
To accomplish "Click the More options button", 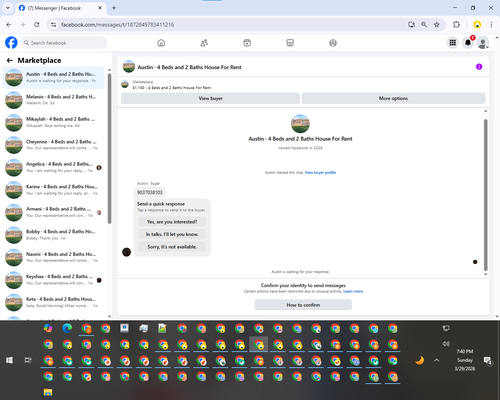I will pos(393,98).
